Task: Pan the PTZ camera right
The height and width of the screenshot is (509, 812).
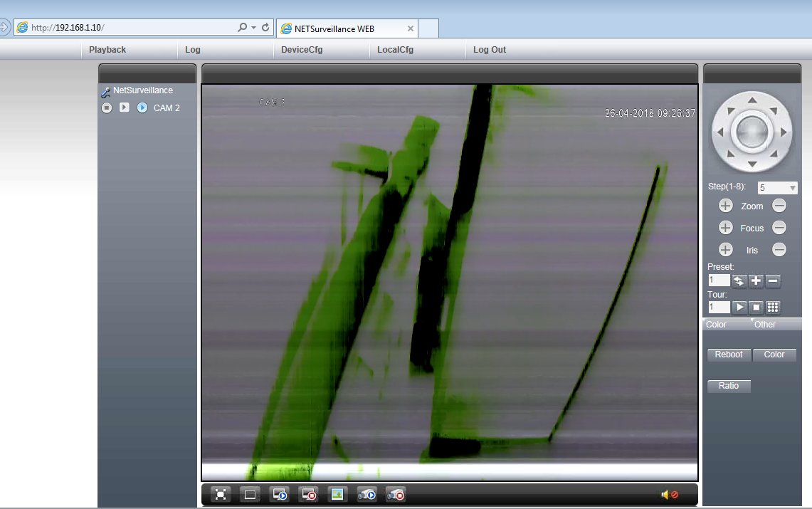Action: 784,132
